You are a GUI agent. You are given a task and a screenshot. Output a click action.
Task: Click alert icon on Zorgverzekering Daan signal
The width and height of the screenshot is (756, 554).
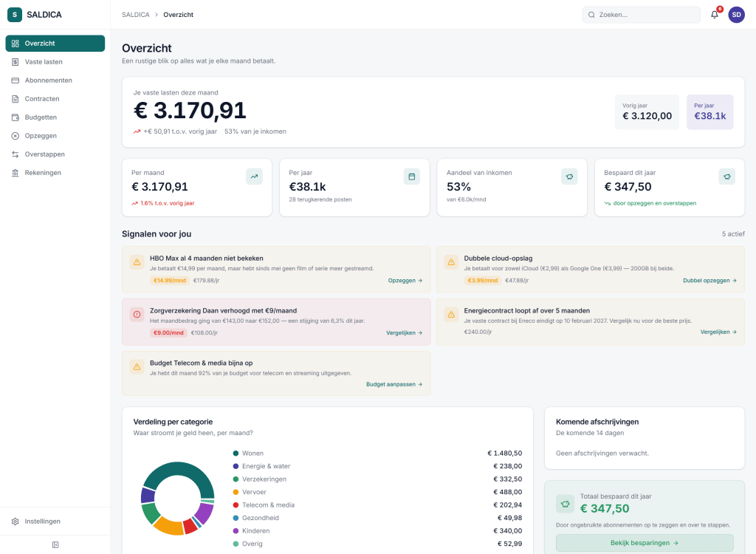[137, 314]
